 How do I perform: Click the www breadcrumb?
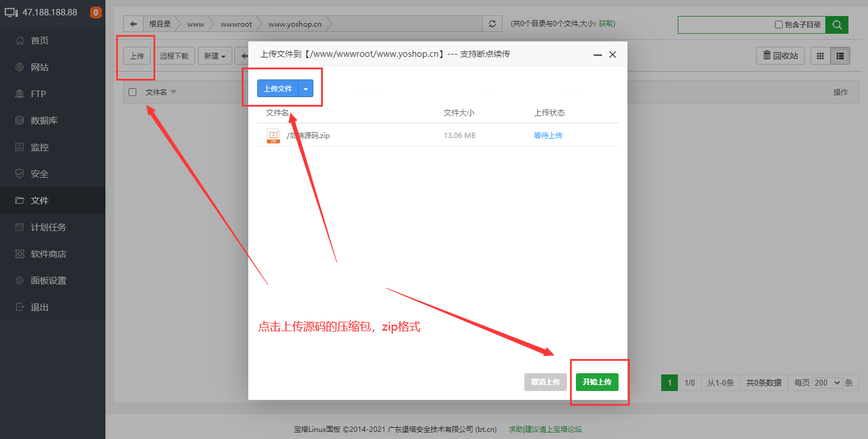[196, 24]
